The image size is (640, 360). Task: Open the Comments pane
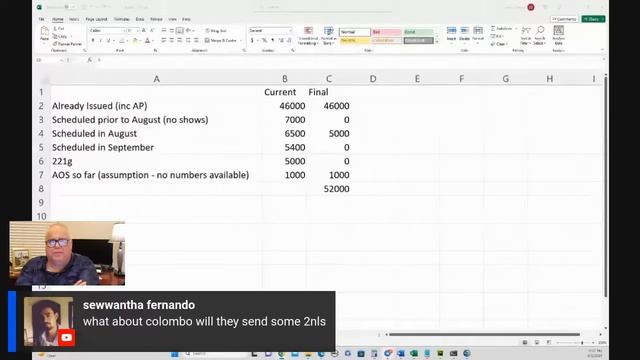point(564,19)
